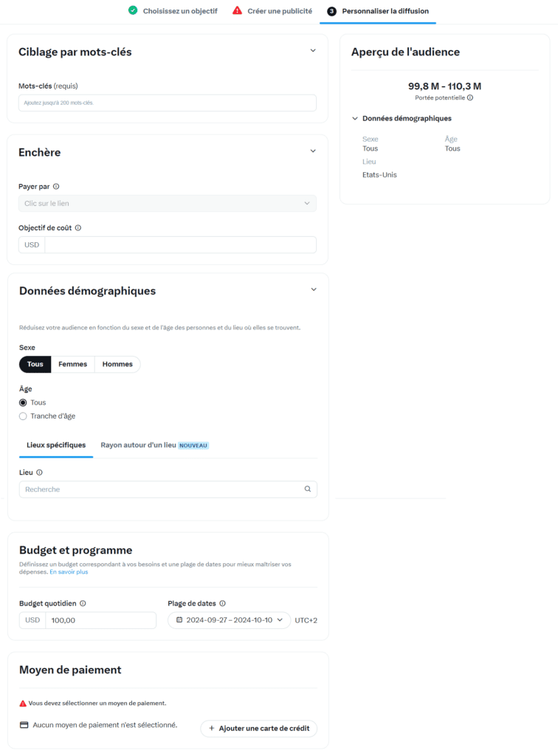Click the info icon beside Lieu label

(x=40, y=472)
